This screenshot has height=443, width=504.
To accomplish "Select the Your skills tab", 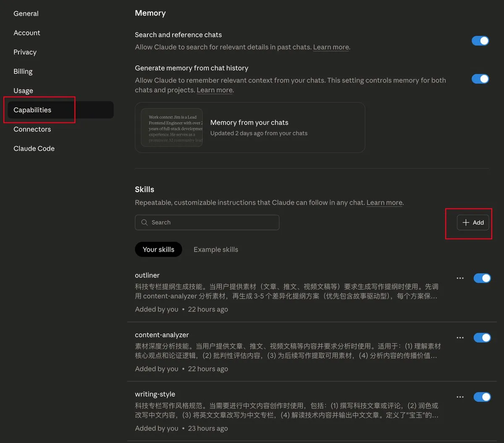I will pyautogui.click(x=158, y=249).
